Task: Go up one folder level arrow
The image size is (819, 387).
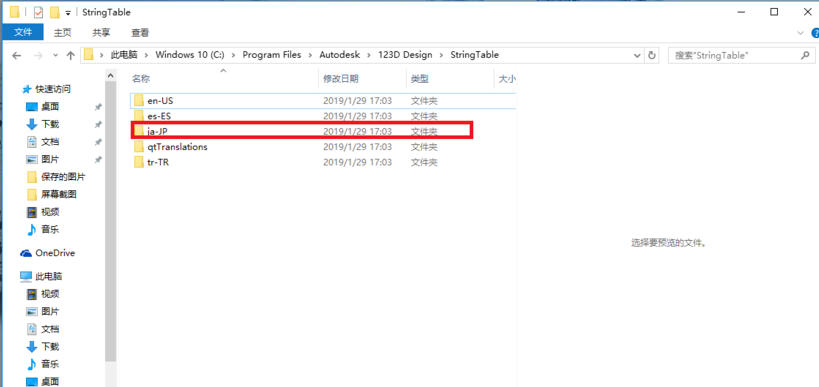Action: point(71,55)
